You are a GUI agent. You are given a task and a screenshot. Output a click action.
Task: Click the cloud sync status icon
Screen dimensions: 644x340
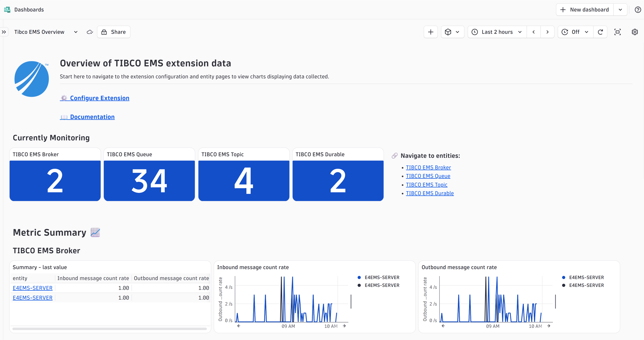90,32
